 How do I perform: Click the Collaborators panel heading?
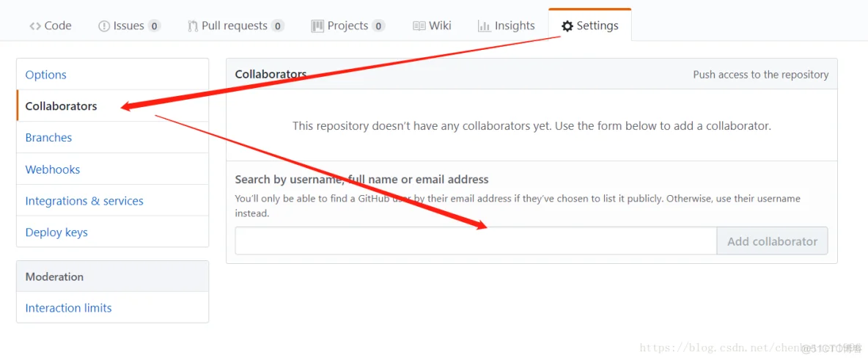(x=271, y=74)
